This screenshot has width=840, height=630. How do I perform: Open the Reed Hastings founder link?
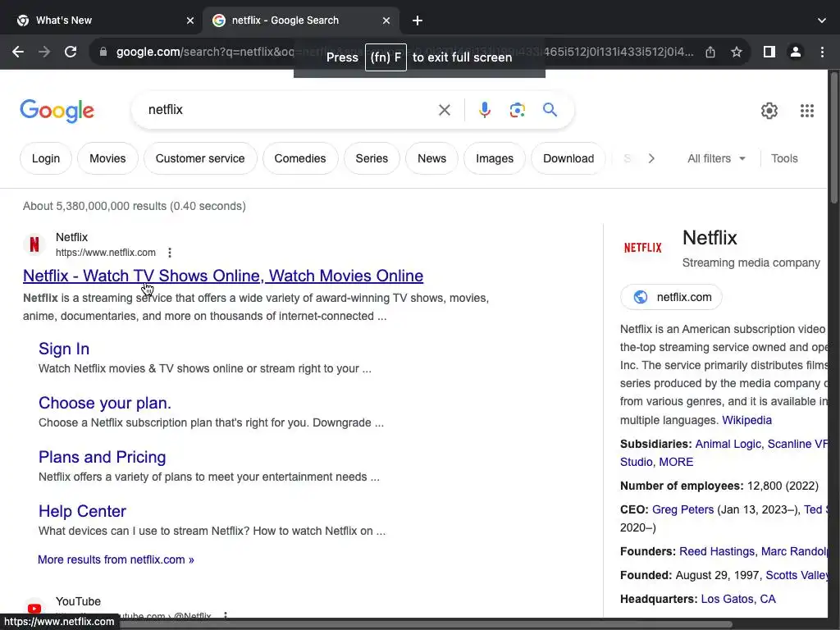pyautogui.click(x=717, y=551)
